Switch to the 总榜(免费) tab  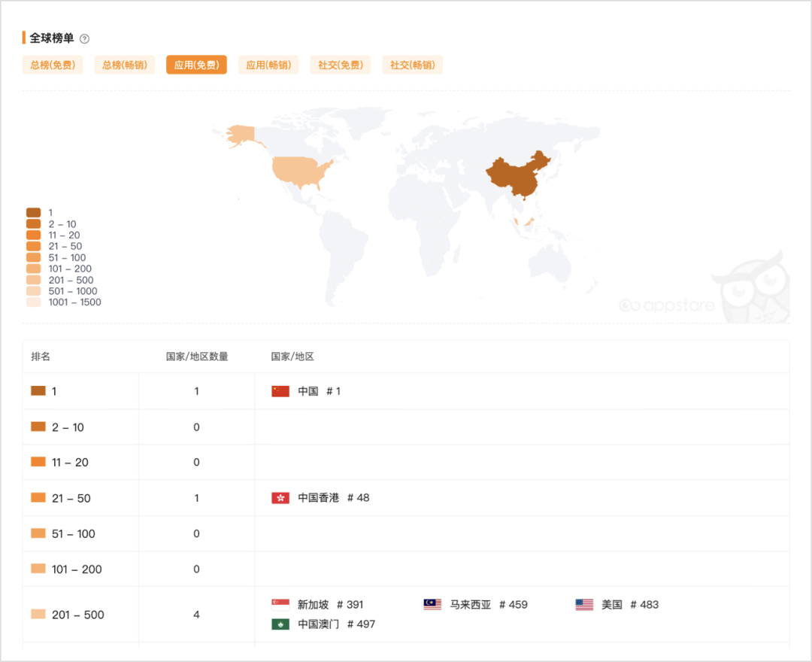pos(53,65)
